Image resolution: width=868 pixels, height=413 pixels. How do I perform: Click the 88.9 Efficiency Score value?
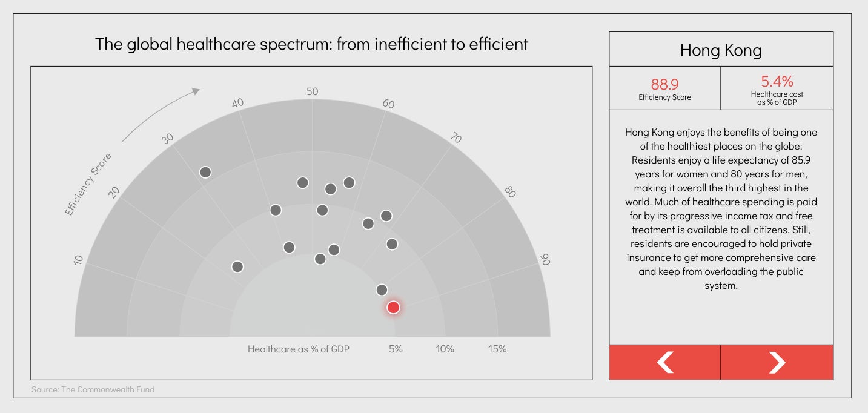(664, 84)
